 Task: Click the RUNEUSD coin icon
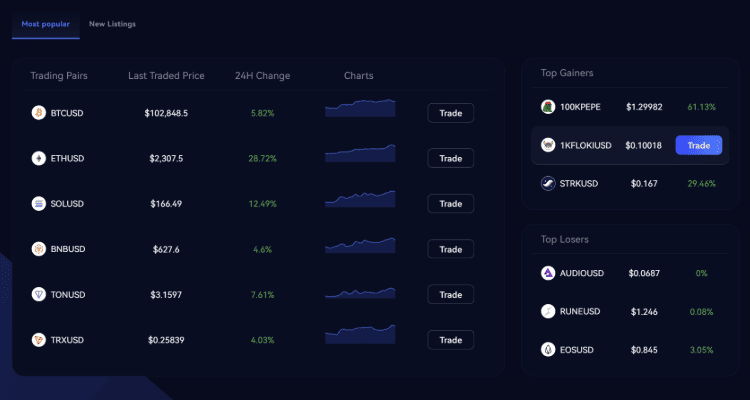tap(548, 311)
